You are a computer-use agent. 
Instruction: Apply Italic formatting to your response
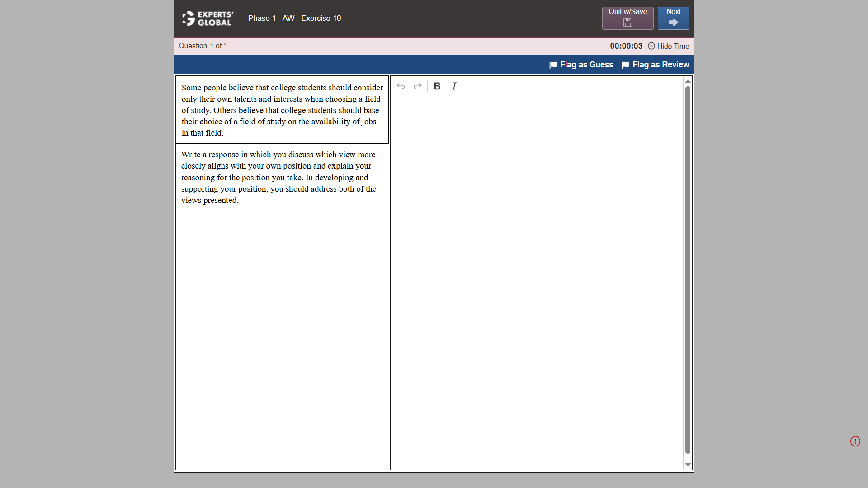coord(454,86)
